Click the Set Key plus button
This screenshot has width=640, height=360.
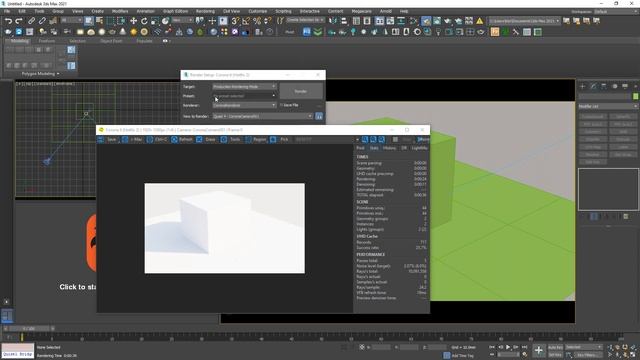click(538, 350)
